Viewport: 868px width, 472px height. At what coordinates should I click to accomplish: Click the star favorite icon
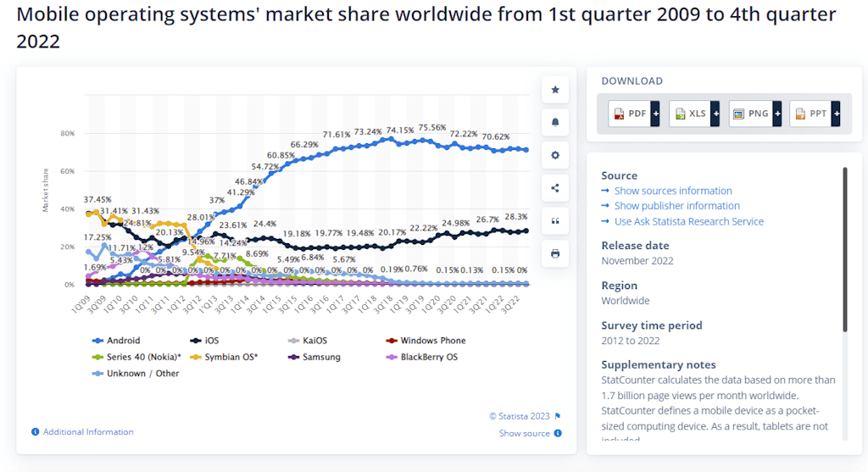pos(555,90)
